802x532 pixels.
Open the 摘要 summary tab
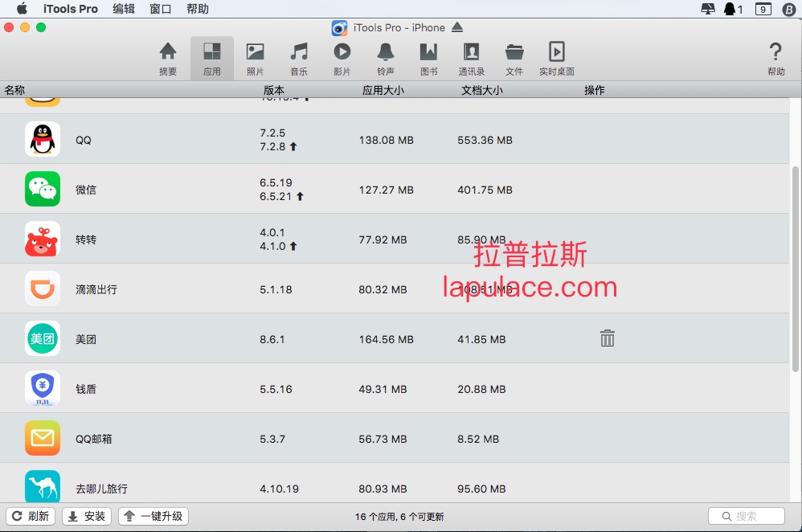click(x=168, y=59)
